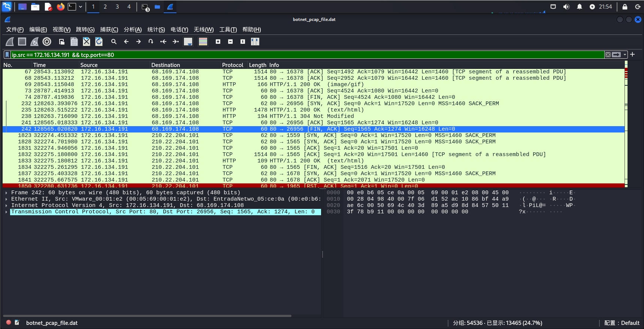The image size is (644, 329).
Task: Sort by the Destination column header
Action: click(x=185, y=65)
